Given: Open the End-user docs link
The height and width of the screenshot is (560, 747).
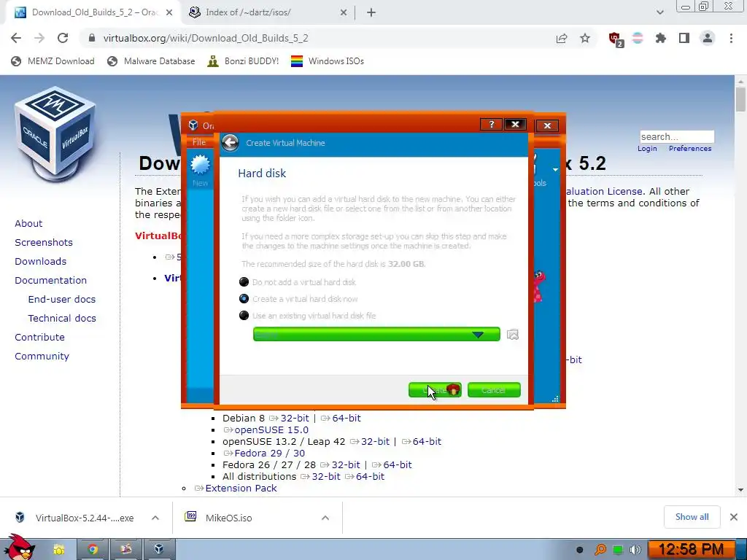Looking at the screenshot, I should tap(62, 299).
